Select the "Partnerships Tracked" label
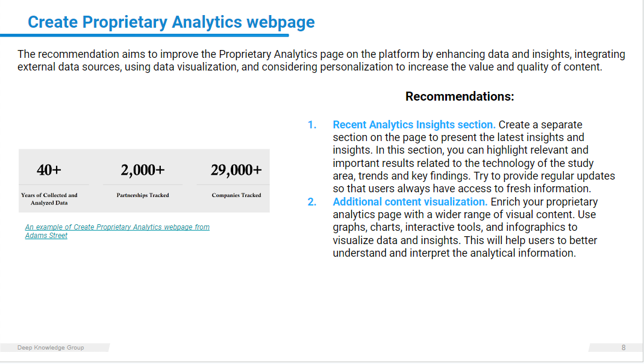Image resolution: width=644 pixels, height=364 pixels. click(143, 195)
